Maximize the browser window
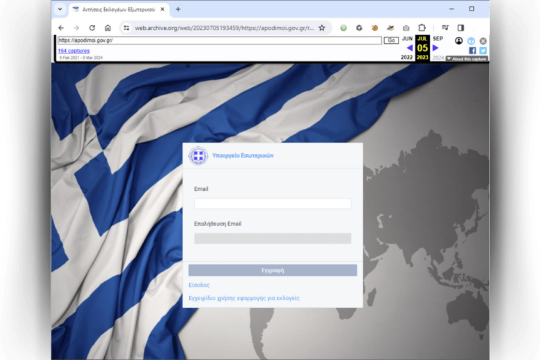The image size is (540, 360). tap(471, 9)
